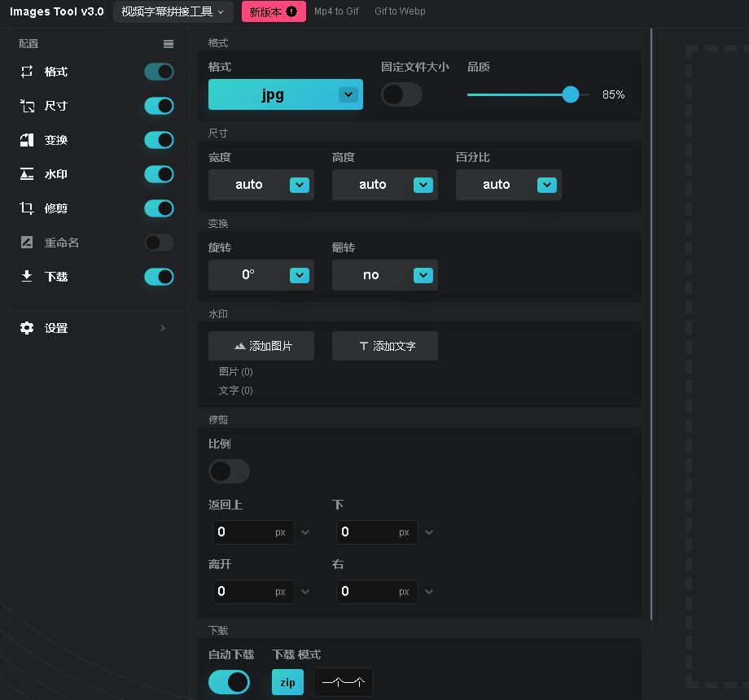Select the 尺寸 (Size) sidebar icon
Viewport: 749px width, 700px height.
tap(26, 106)
